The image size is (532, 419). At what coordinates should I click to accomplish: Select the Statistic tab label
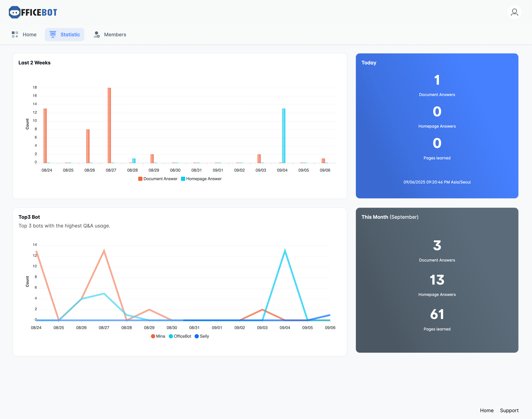point(70,35)
